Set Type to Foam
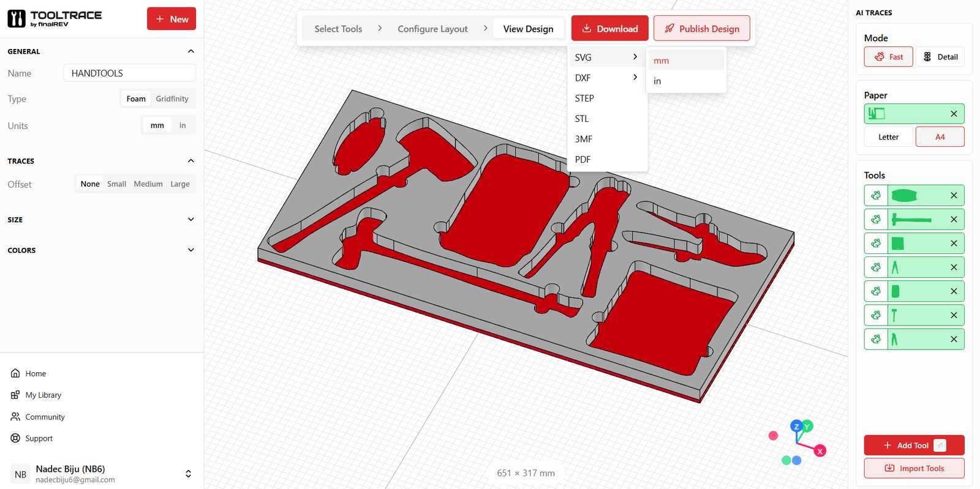 [x=136, y=99]
